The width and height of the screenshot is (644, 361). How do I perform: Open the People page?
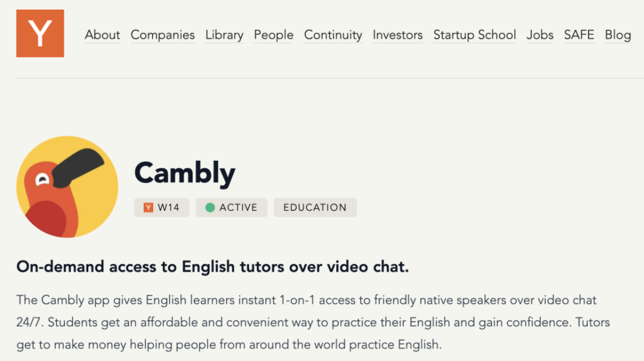click(274, 35)
